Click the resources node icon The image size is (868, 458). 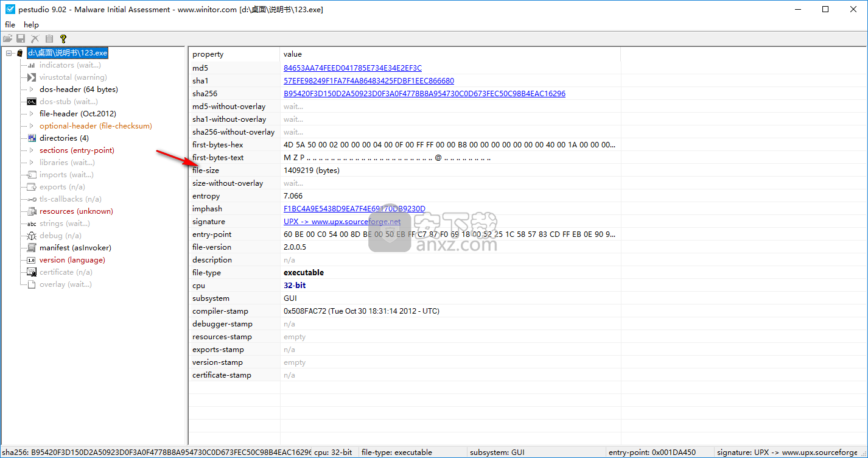[32, 211]
